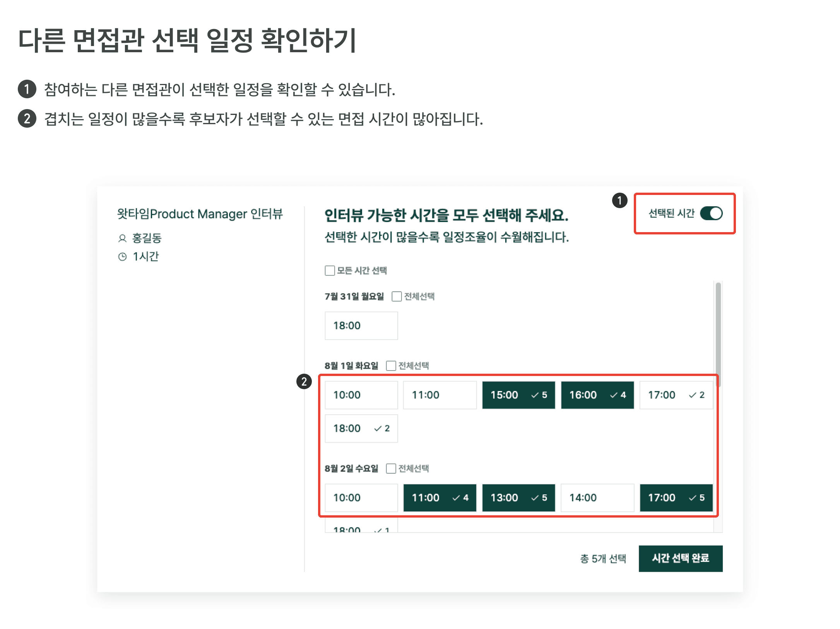Toggle the 선택된 시간 switch
Viewport: 840px width, 629px height.
click(711, 214)
